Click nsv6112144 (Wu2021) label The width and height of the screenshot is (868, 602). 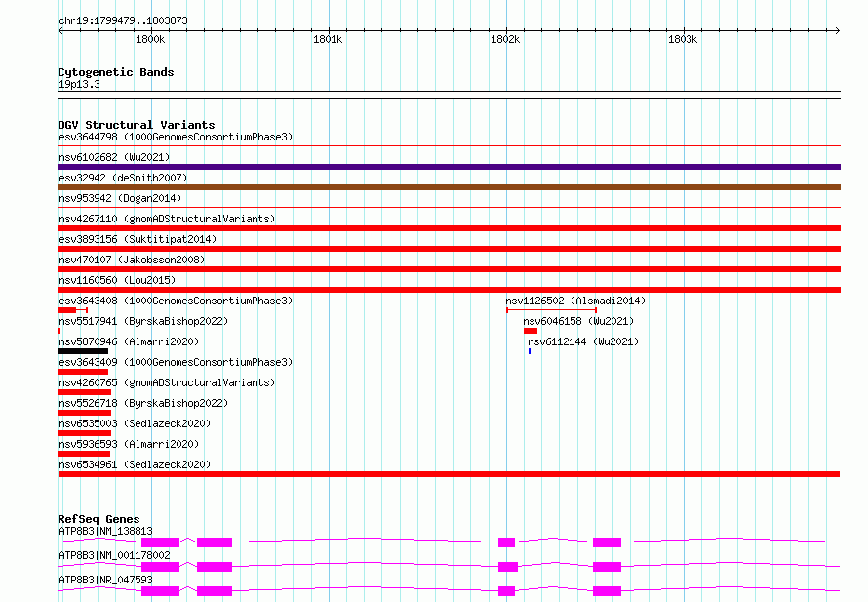(583, 341)
